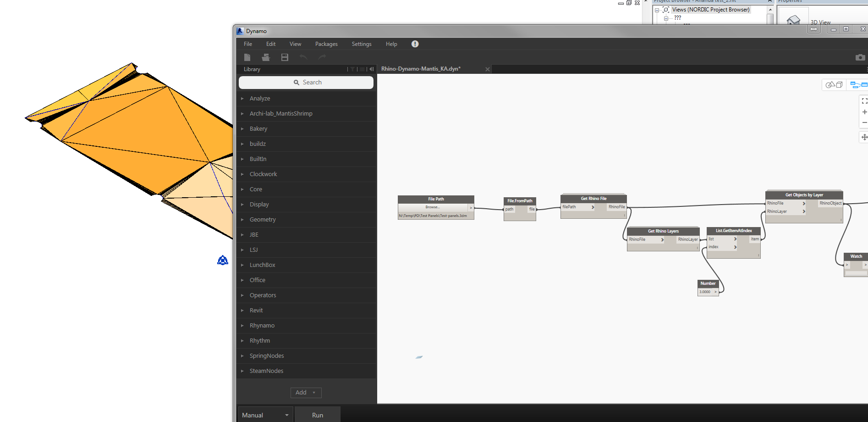Click the New file icon in Dynamo toolbar

point(247,57)
